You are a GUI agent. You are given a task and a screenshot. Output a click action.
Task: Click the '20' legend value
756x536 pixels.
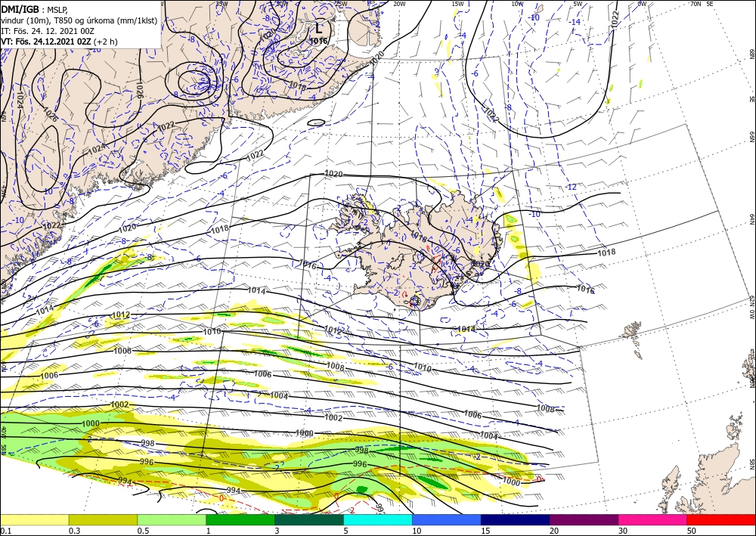(x=554, y=531)
